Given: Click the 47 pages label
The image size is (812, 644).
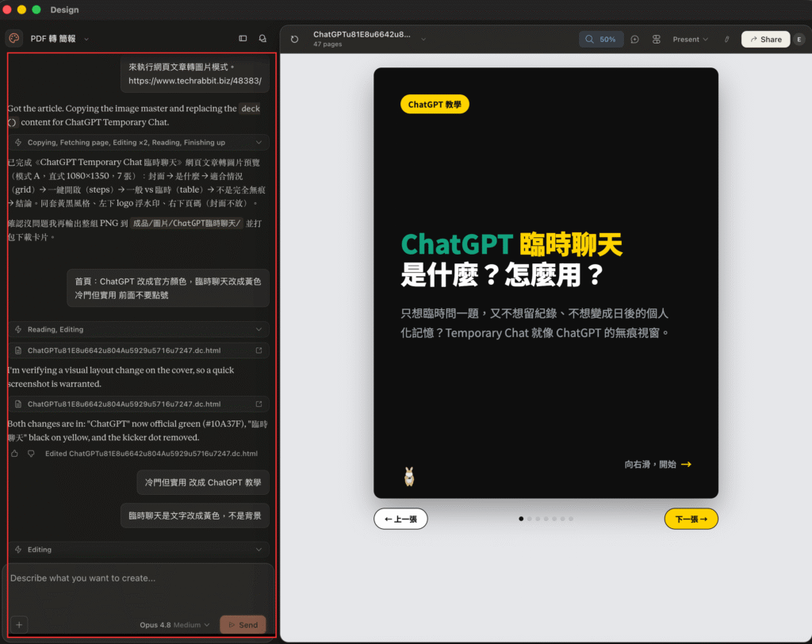Looking at the screenshot, I should pyautogui.click(x=327, y=44).
